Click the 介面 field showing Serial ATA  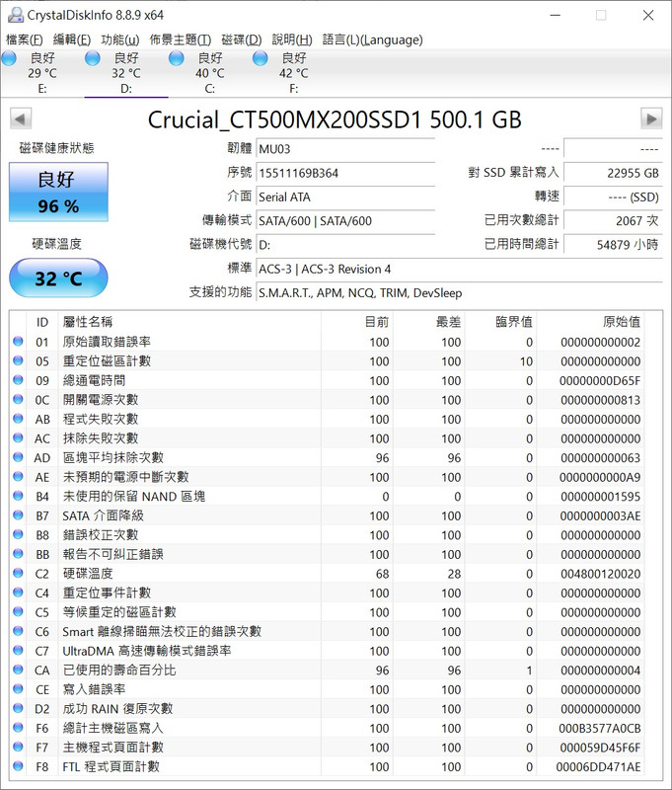(x=345, y=197)
